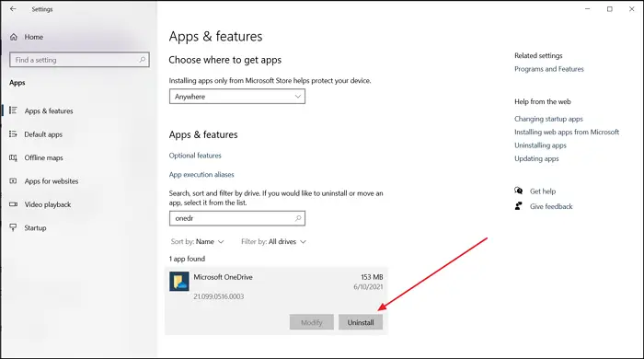The height and width of the screenshot is (359, 644).
Task: Click the Give feedback link text
Action: [x=551, y=206]
